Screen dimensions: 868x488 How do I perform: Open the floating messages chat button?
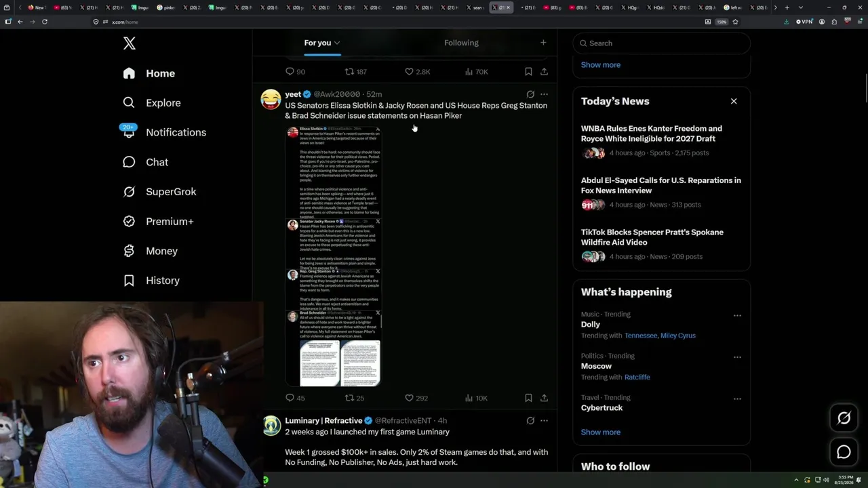coord(844,452)
